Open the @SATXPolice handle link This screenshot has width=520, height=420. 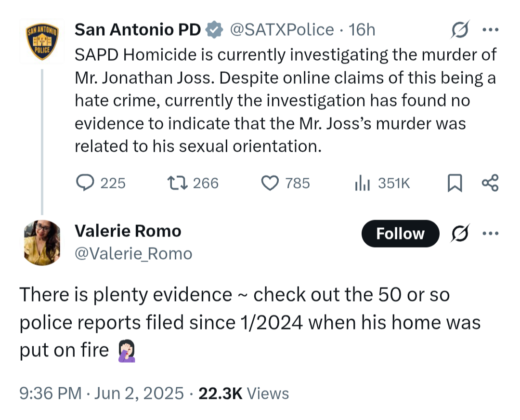282,30
